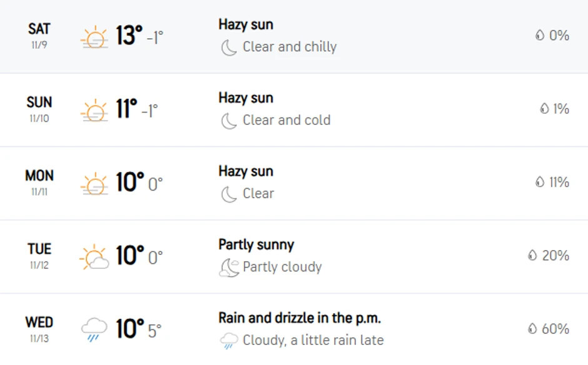Click Saturday's 13° high temperature

129,36
